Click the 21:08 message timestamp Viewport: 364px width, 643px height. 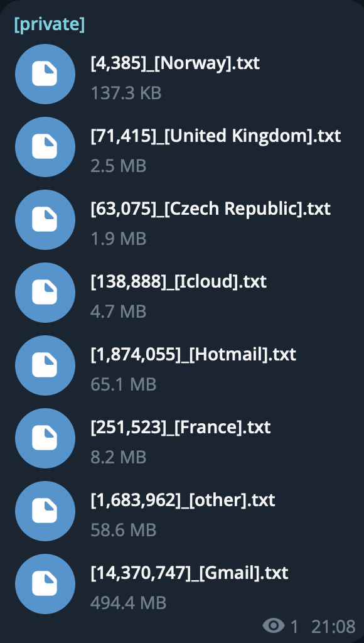[x=333, y=627]
